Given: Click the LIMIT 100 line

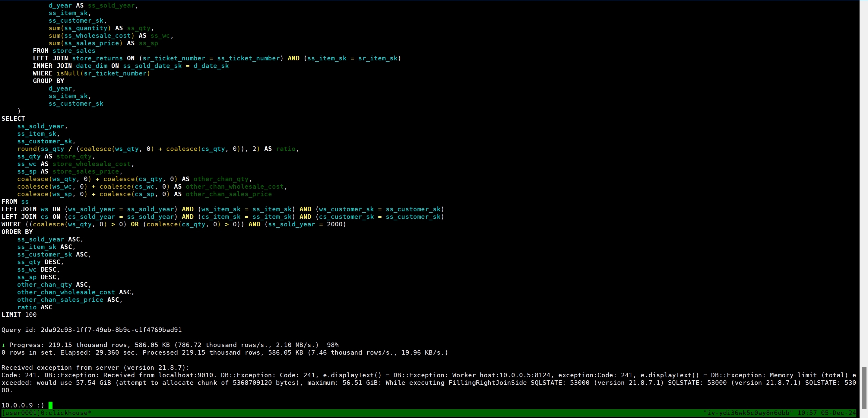Looking at the screenshot, I should tap(19, 314).
